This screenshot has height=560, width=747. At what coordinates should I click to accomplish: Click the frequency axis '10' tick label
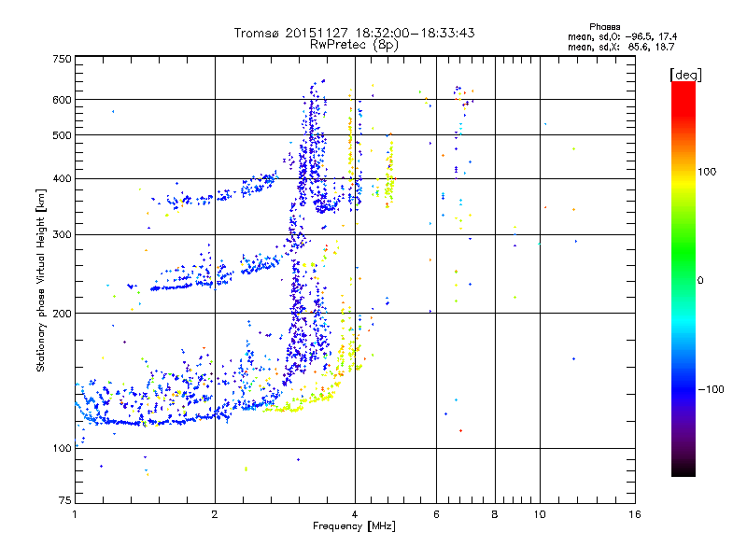[540, 514]
